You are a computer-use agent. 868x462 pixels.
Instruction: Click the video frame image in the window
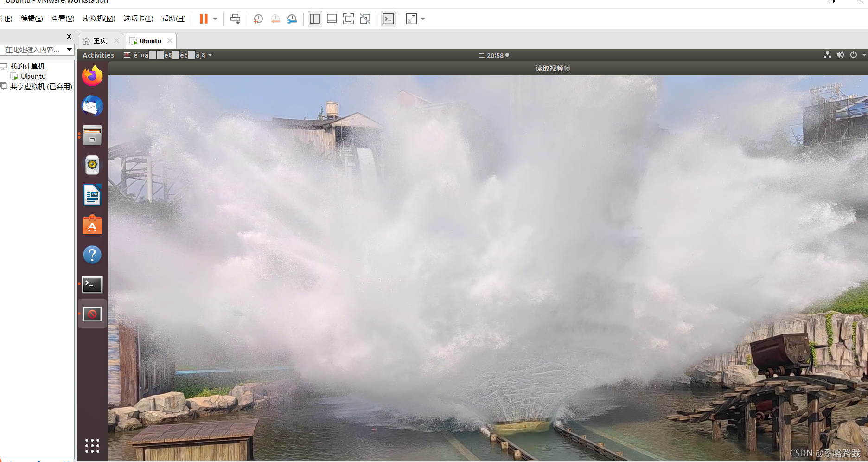click(x=488, y=268)
